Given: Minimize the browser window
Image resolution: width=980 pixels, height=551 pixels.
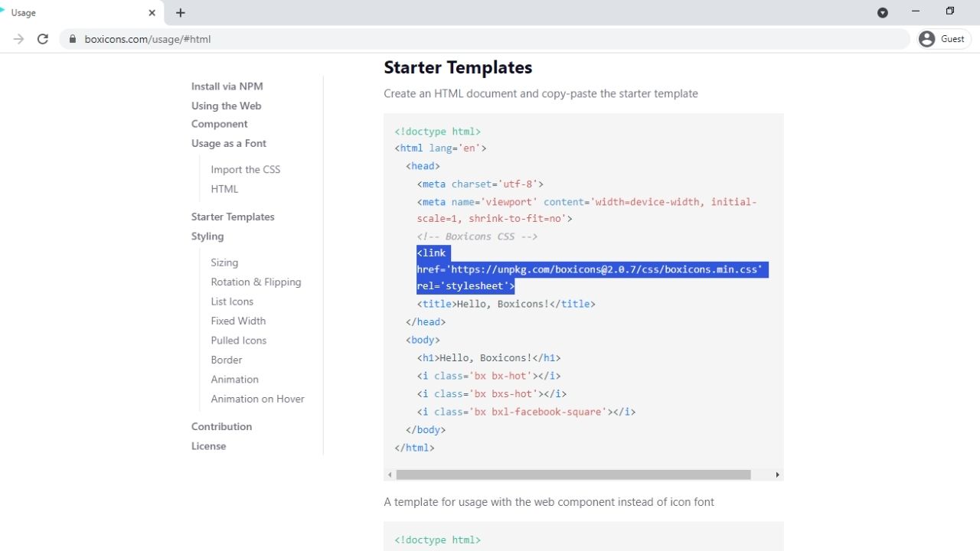Looking at the screenshot, I should coord(916,11).
